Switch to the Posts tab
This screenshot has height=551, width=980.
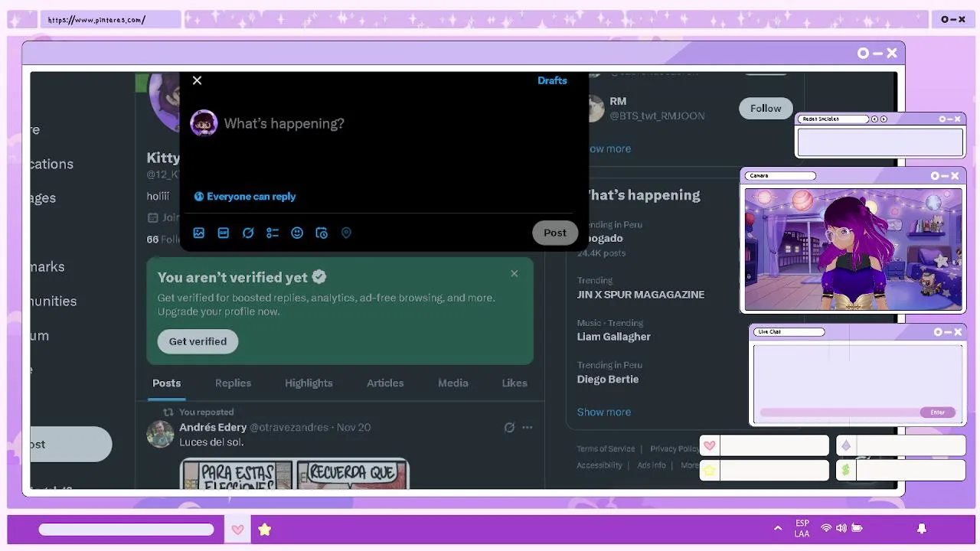166,383
